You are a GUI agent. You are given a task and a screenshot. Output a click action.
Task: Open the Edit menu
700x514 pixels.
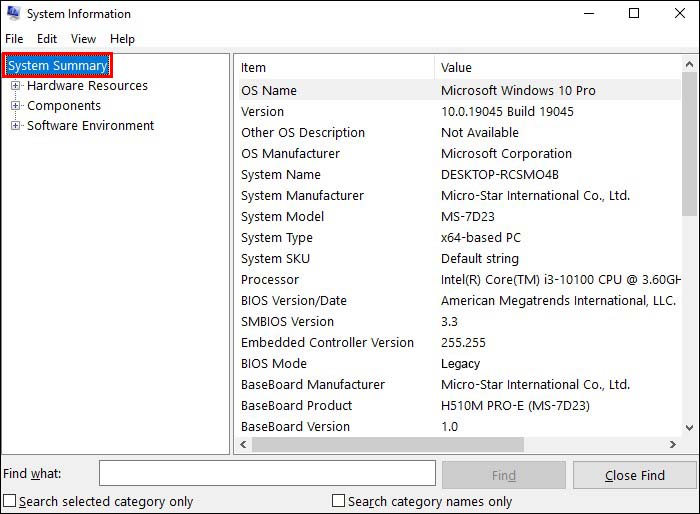click(x=47, y=39)
